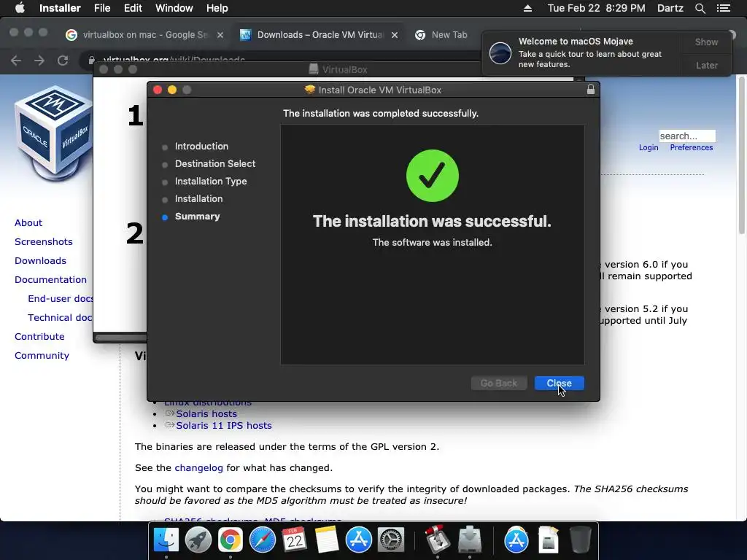Open the Contribute sidebar link
This screenshot has width=747, height=560.
pos(39,337)
